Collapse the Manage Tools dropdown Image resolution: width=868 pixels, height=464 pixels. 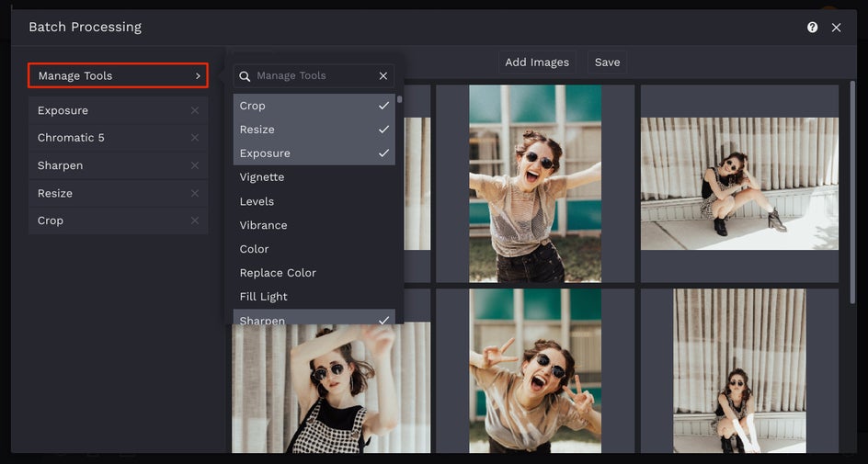tap(118, 75)
